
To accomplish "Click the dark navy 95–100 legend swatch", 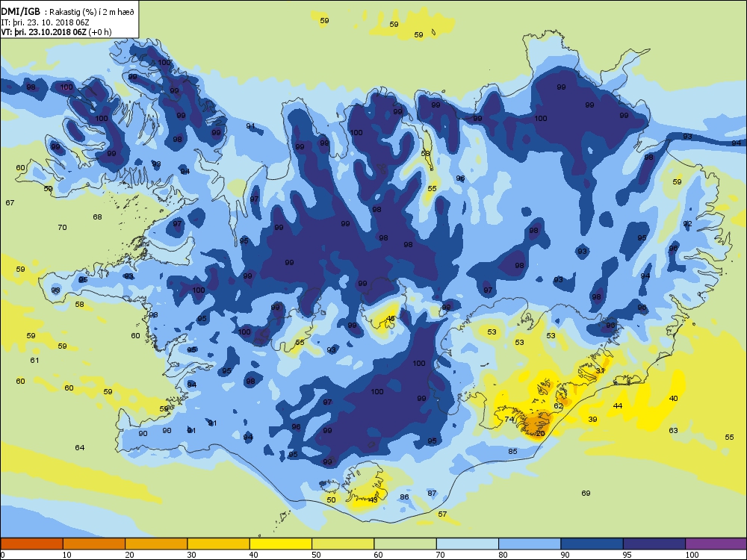I will tap(654, 544).
